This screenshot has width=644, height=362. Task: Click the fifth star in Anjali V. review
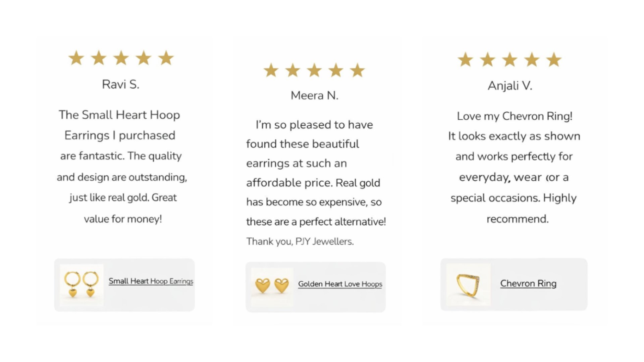(x=554, y=60)
